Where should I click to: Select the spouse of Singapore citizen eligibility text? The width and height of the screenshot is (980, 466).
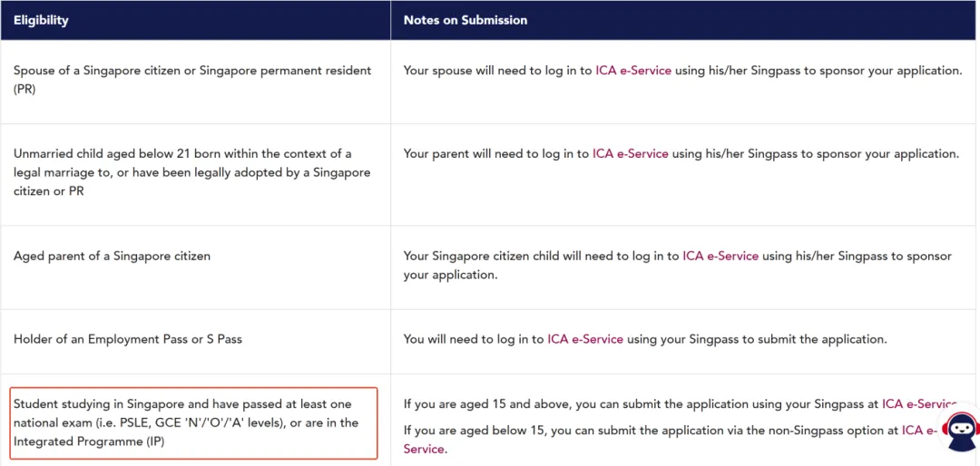tap(192, 80)
